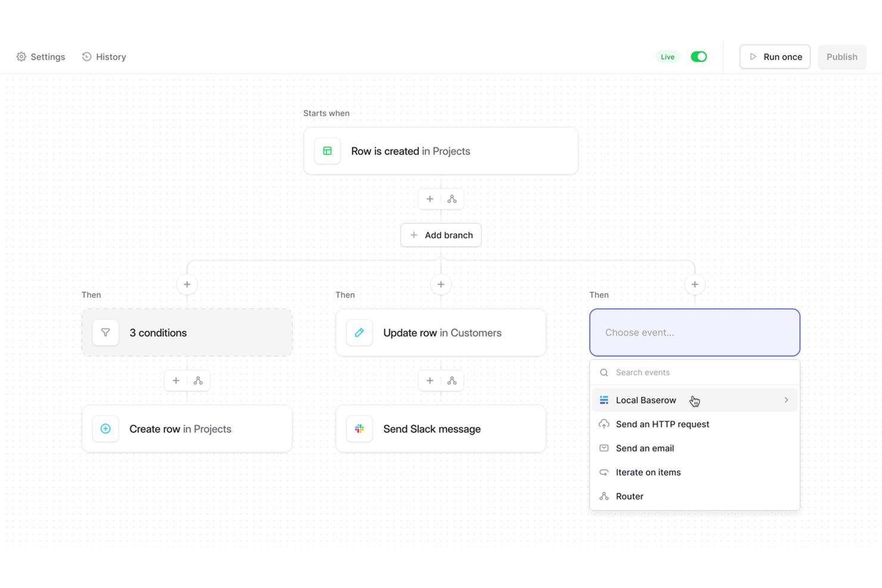The image size is (882, 588).
Task: Click the branch icon below 3 conditions
Action: [198, 381]
